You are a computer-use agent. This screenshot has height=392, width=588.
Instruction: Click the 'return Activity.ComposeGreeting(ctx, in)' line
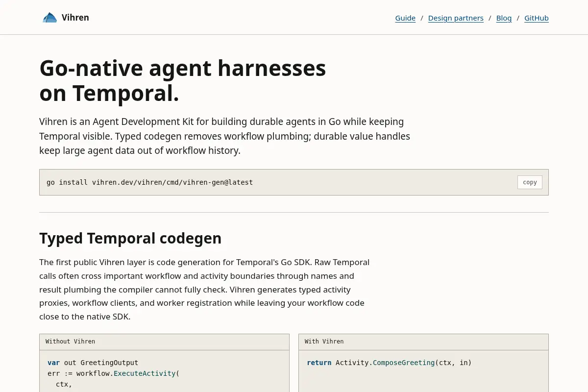tap(389, 363)
